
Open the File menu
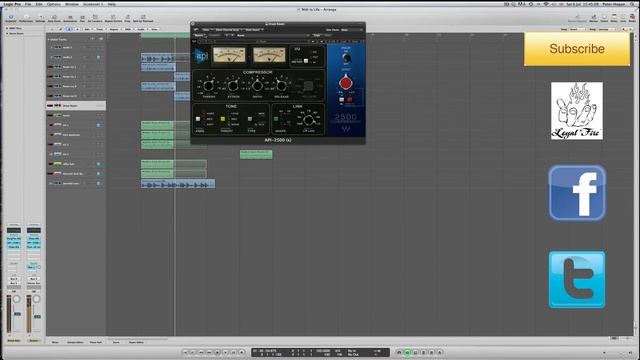[x=28, y=4]
